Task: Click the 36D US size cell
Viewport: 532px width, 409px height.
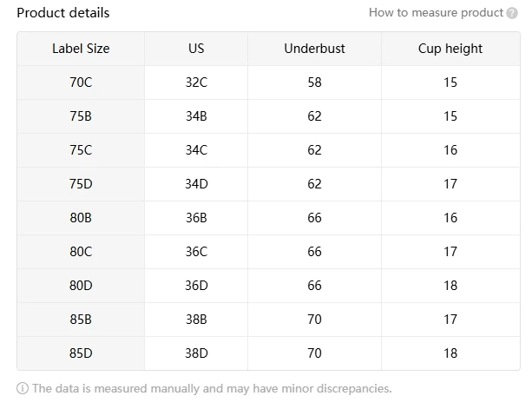Action: click(196, 286)
